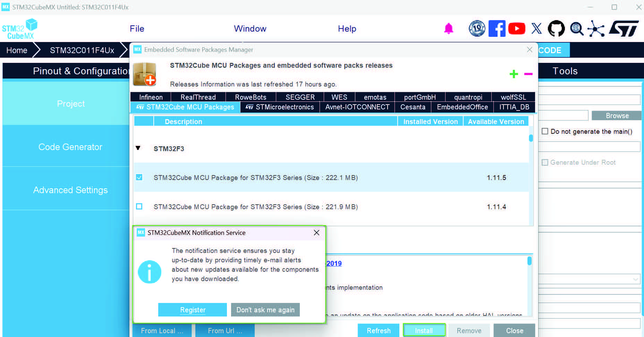Click the ST logo in the header
Screen dimensions: 644x337
pyautogui.click(x=624, y=28)
